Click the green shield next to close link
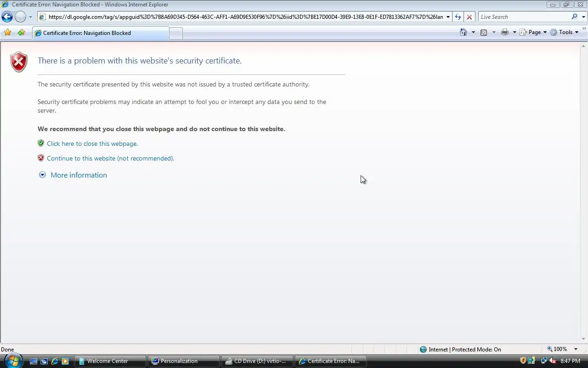This screenshot has width=588, height=368. pos(41,143)
